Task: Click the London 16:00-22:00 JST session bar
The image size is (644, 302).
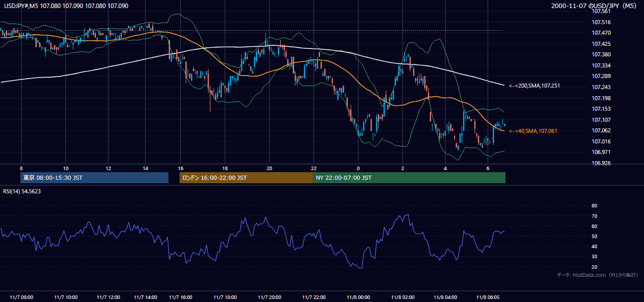Action: tap(246, 178)
